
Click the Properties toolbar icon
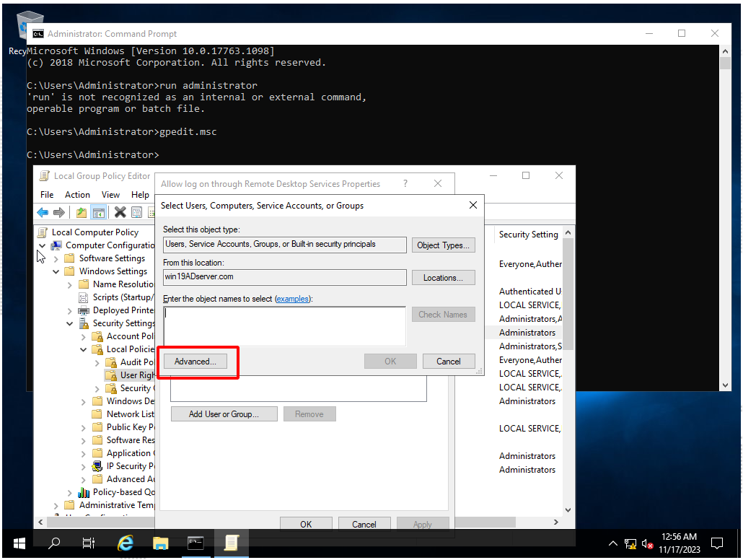(136, 212)
